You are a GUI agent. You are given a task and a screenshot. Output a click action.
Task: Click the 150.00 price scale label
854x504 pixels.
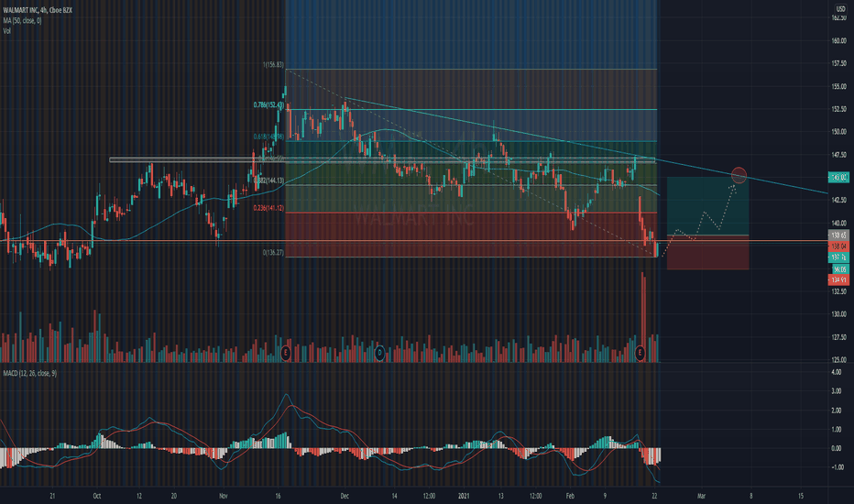(x=838, y=132)
